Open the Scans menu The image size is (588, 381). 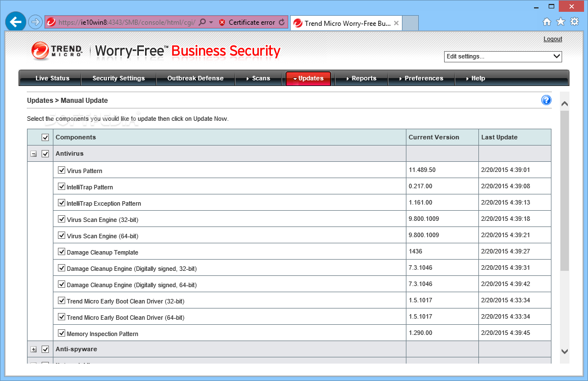tap(259, 78)
